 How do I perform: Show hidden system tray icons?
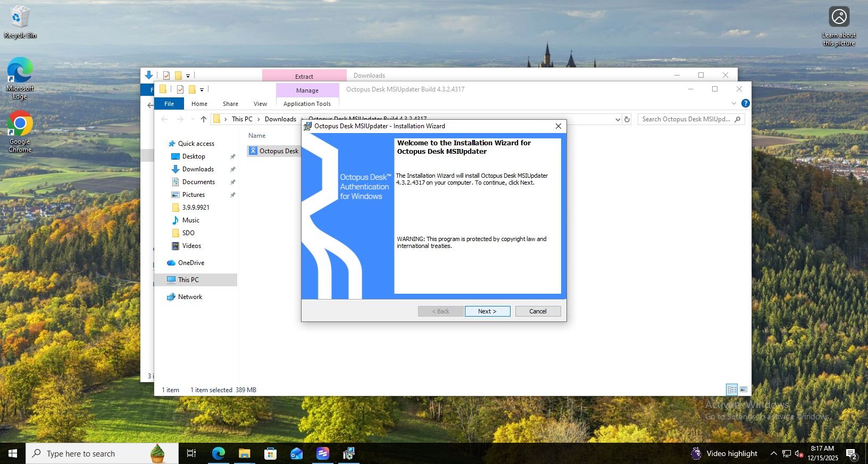773,453
